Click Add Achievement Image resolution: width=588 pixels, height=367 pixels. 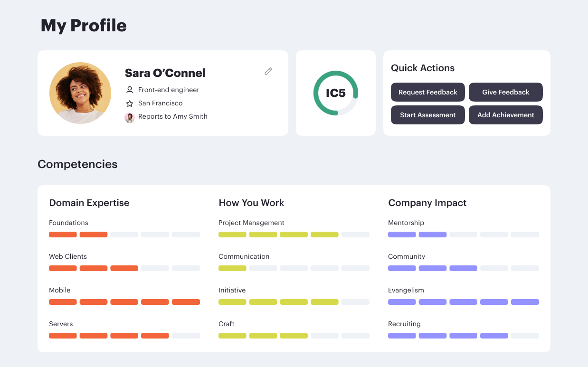click(x=505, y=115)
